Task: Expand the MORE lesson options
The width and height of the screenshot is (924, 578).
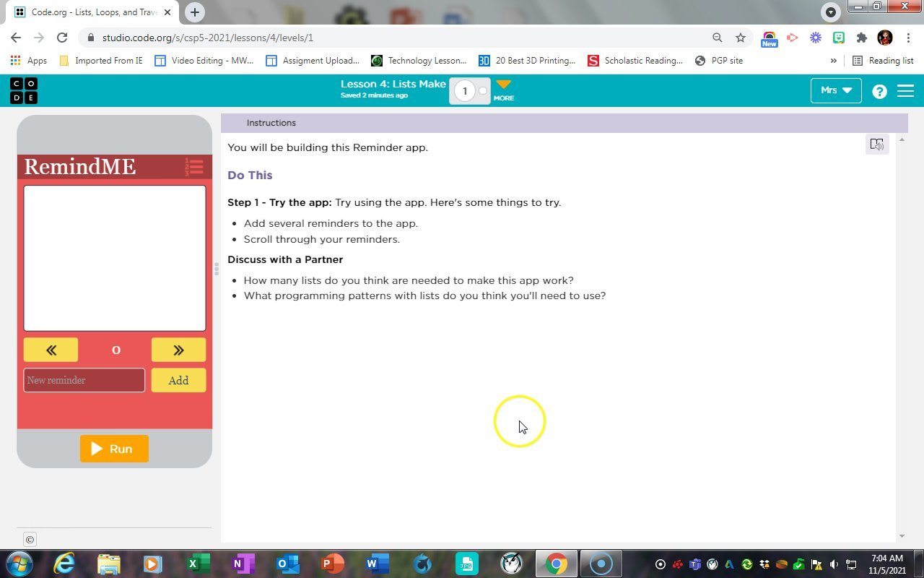Action: (503, 88)
